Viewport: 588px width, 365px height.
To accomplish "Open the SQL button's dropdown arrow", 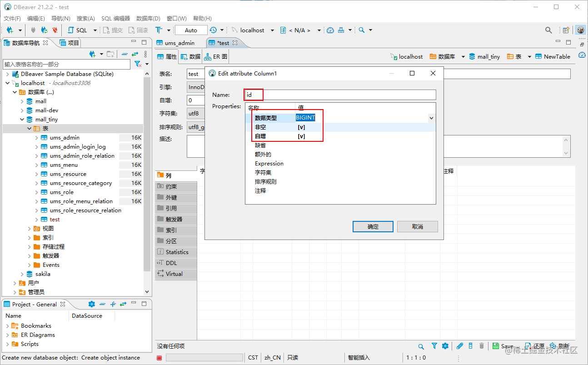I will [95, 30].
